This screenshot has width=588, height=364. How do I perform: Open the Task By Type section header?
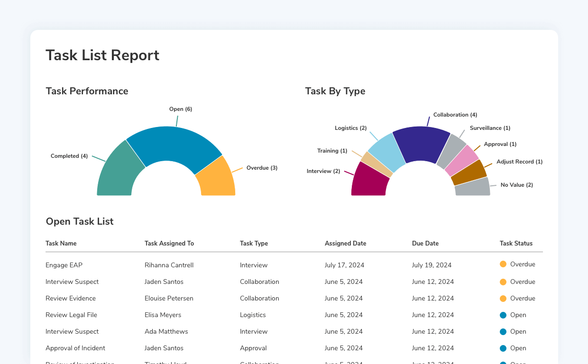[335, 91]
